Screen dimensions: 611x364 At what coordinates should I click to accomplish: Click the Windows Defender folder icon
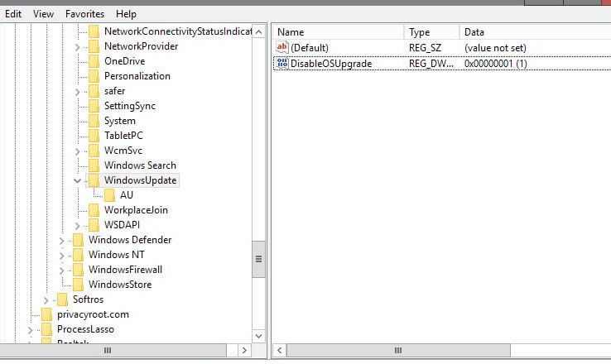click(78, 240)
